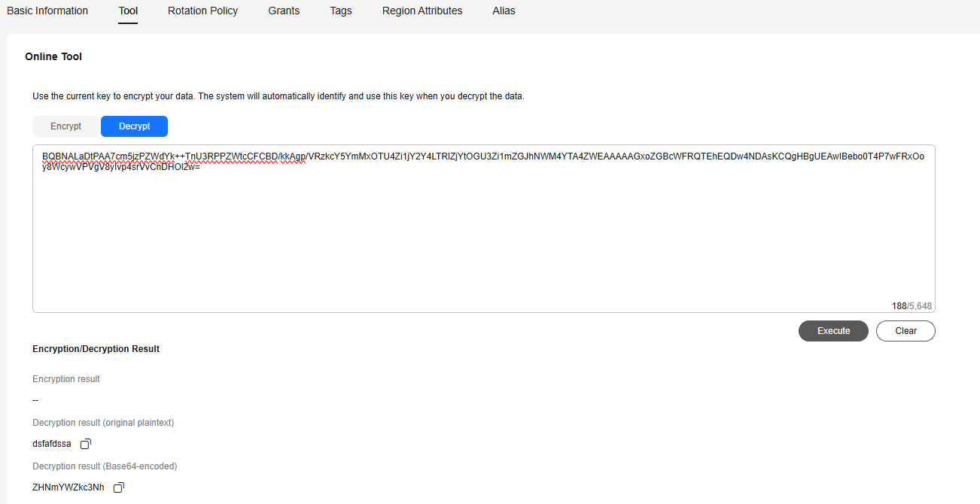
Task: Copy the original plaintext decryption result
Action: [x=86, y=444]
